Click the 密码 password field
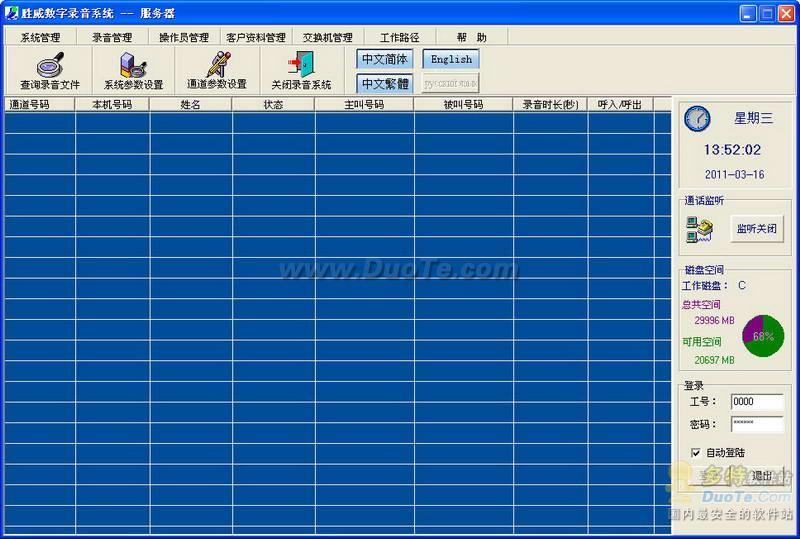Image resolution: width=800 pixels, height=539 pixels. pyautogui.click(x=757, y=424)
